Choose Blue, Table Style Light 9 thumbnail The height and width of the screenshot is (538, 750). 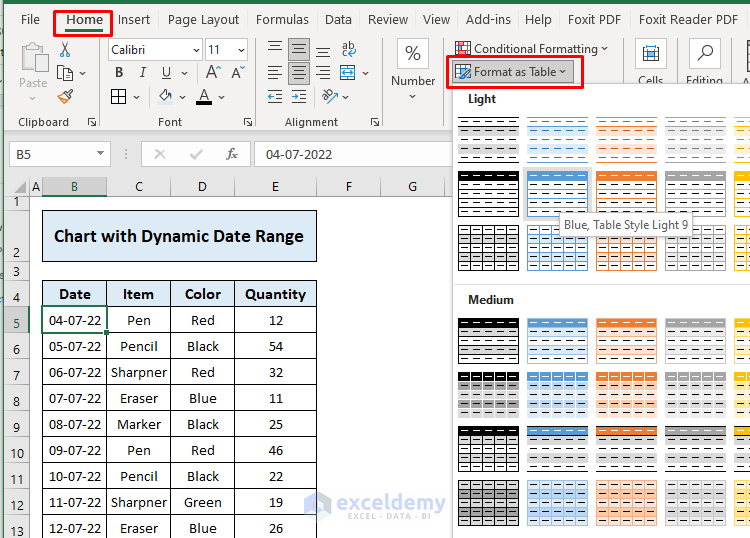tap(557, 191)
